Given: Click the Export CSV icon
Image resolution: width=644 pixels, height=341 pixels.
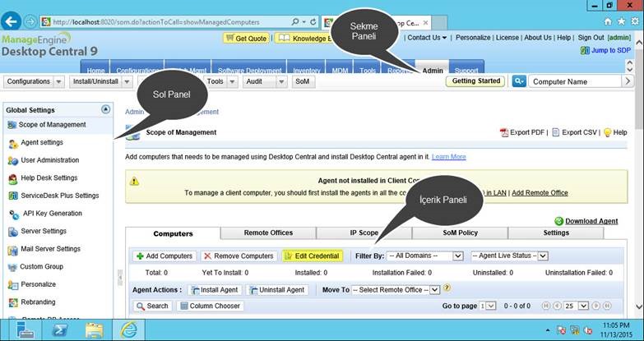Looking at the screenshot, I should click(x=556, y=132).
